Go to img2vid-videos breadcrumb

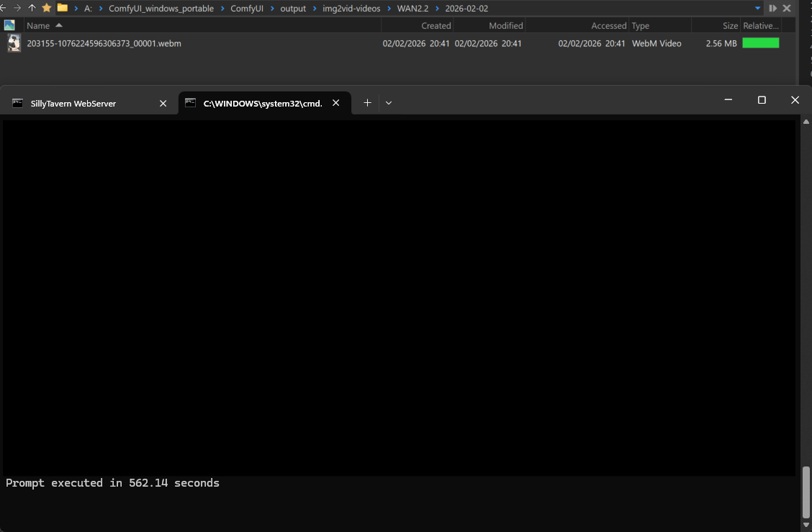[351, 9]
